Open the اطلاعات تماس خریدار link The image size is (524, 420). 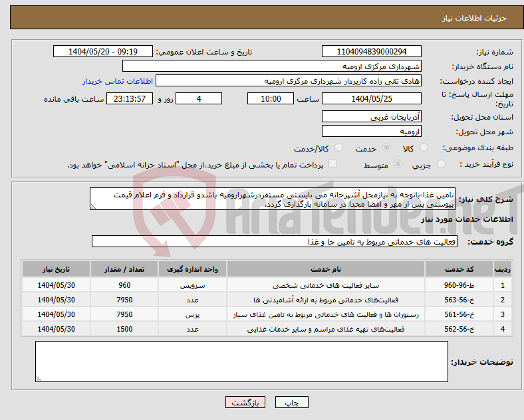click(x=118, y=81)
